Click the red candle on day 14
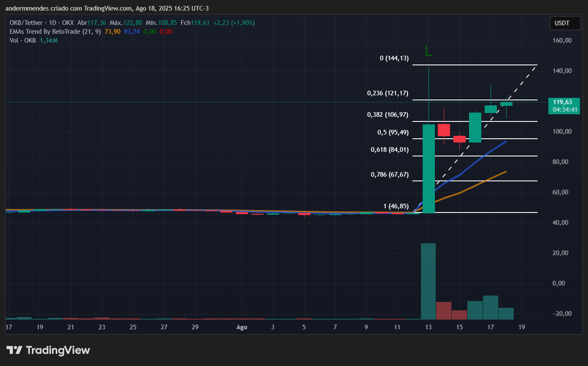Viewport: 588px width, 366px height. 444,130
